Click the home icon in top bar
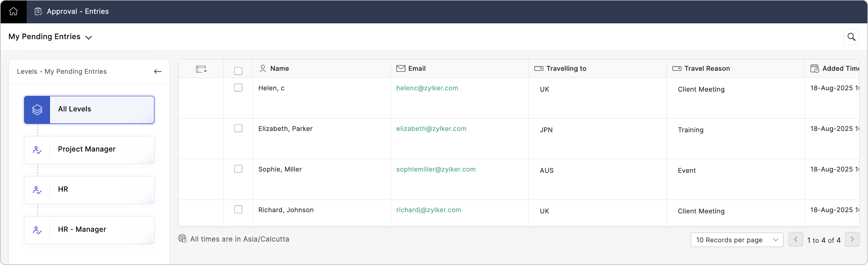The width and height of the screenshot is (868, 265). (x=13, y=11)
